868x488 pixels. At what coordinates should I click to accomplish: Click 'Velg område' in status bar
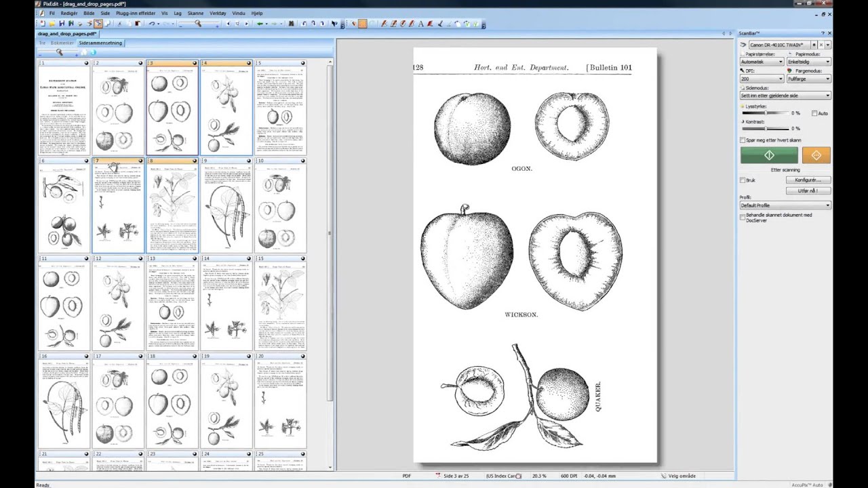[x=682, y=476]
